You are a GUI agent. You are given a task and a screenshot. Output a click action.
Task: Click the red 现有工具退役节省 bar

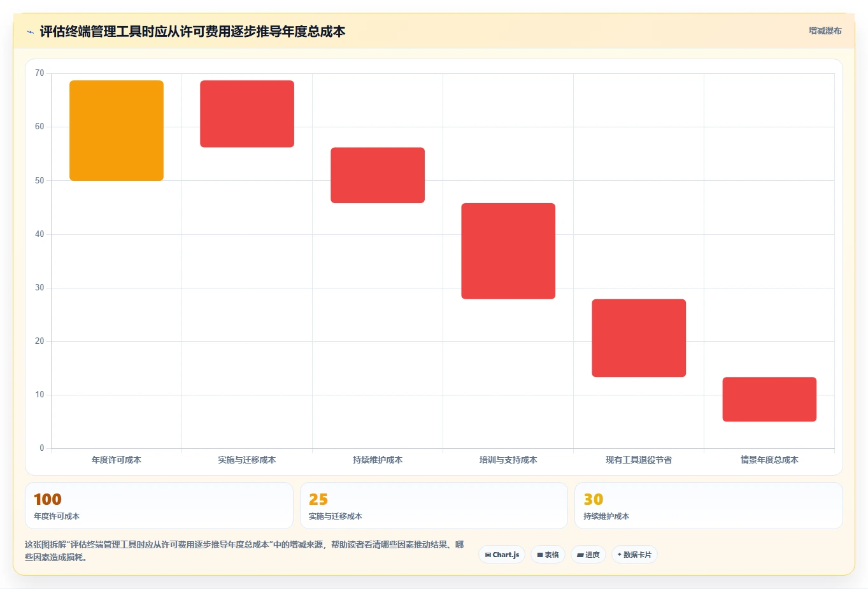tap(639, 338)
